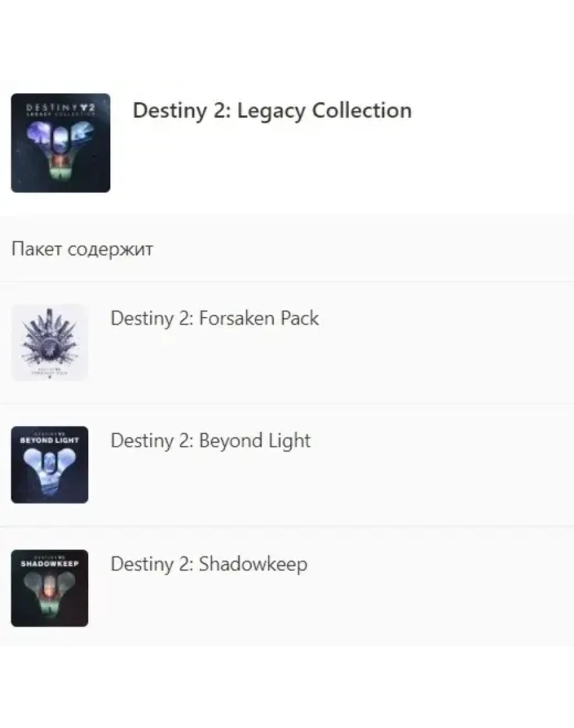
Task: Open the Forsaken Pack cover icon
Action: click(x=50, y=342)
